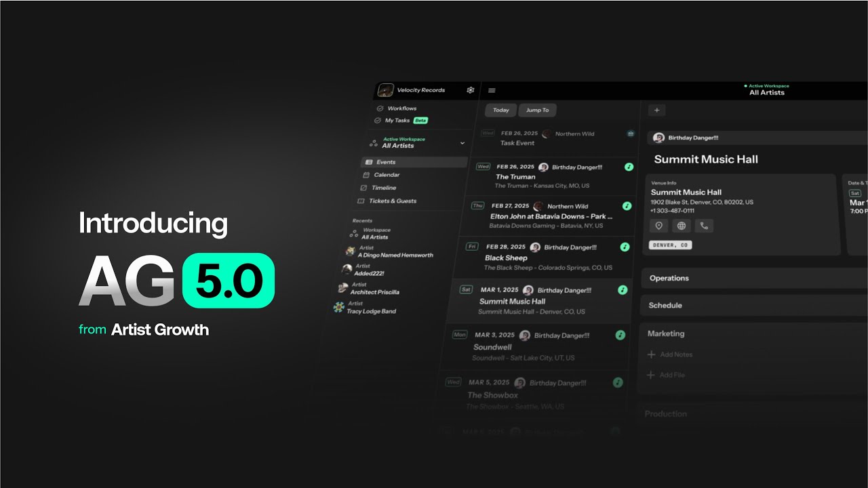Open recent Workspace All Artists
The width and height of the screenshot is (868, 488).
[x=370, y=234]
